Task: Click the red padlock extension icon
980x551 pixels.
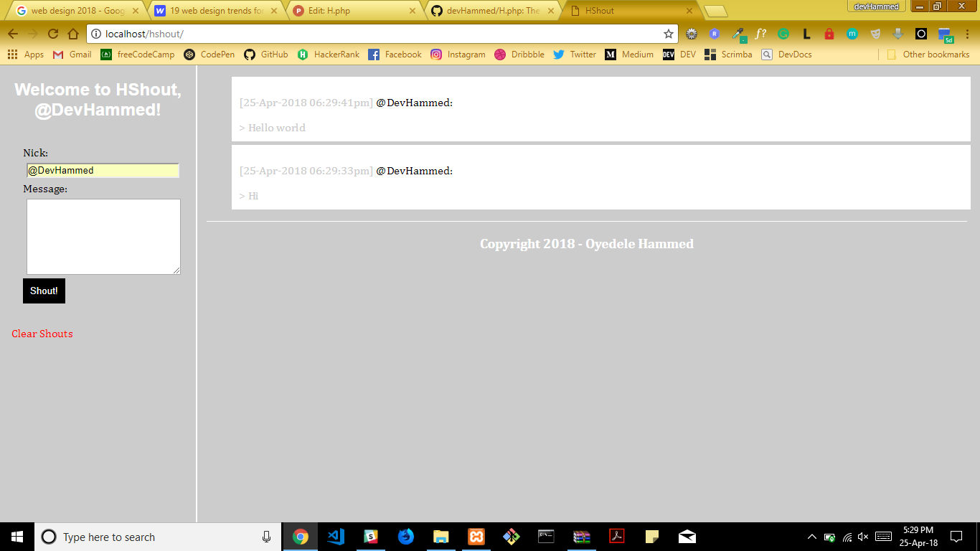Action: [x=829, y=34]
